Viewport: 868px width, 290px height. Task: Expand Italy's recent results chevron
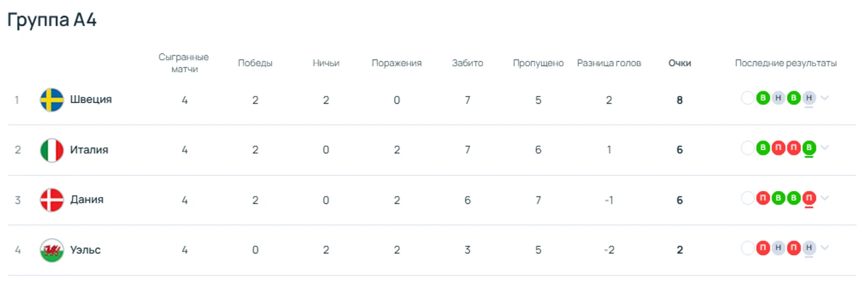825,148
